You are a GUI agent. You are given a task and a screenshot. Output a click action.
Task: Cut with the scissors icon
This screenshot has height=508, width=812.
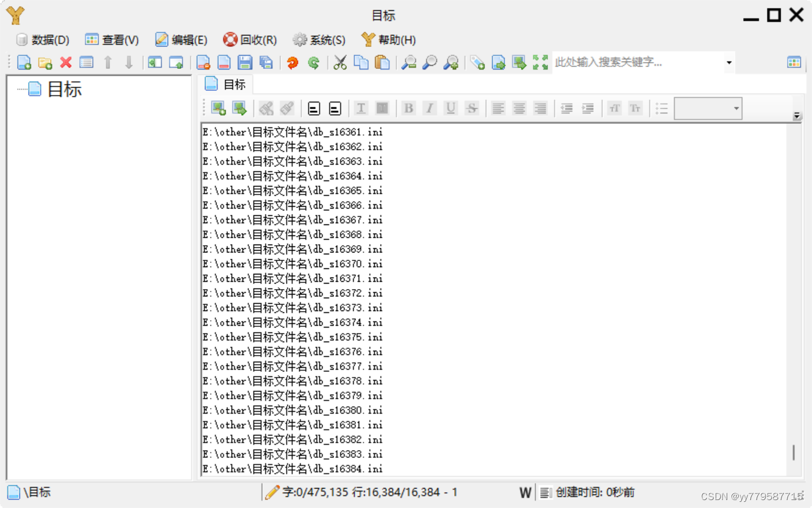(x=340, y=62)
